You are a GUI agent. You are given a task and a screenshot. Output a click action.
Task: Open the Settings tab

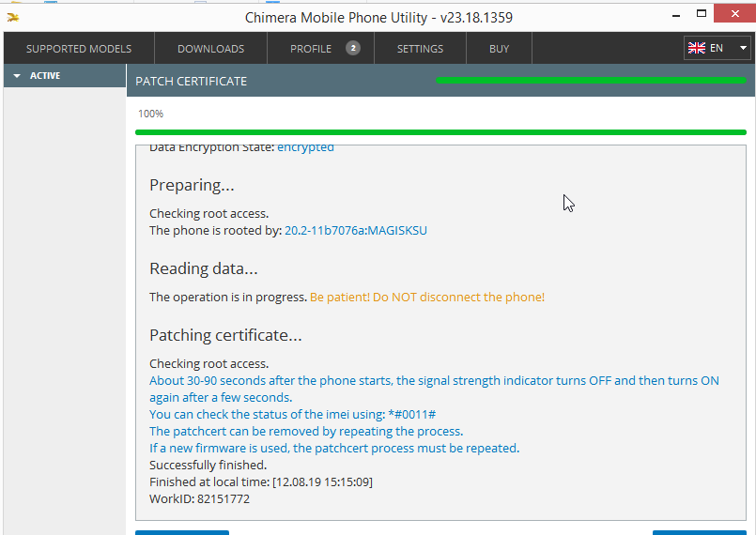click(x=420, y=49)
